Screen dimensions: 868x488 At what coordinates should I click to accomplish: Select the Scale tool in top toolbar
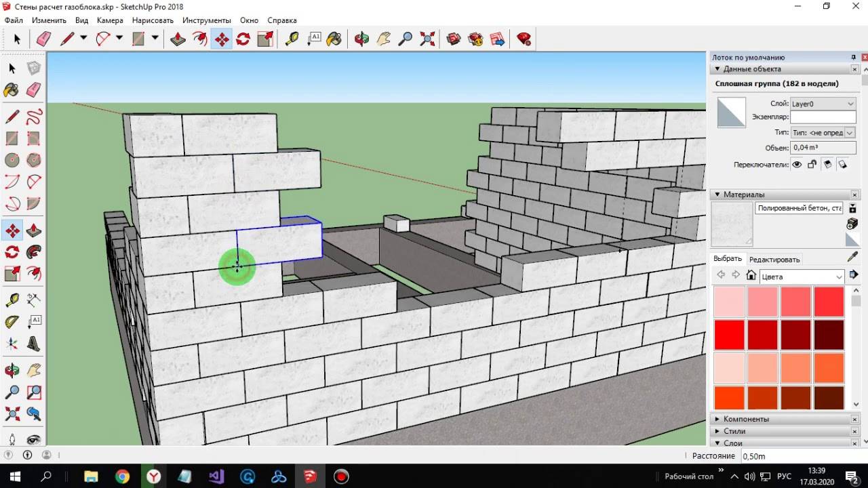(x=265, y=39)
